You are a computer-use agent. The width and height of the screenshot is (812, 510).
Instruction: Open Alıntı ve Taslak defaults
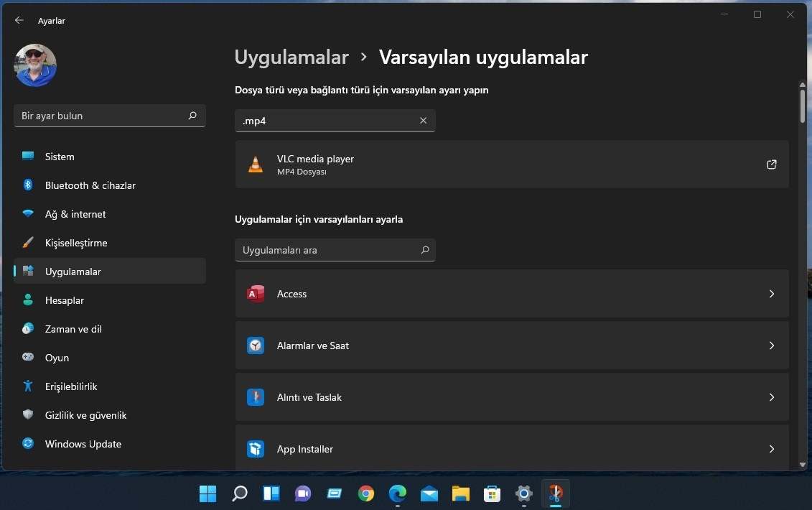click(512, 397)
